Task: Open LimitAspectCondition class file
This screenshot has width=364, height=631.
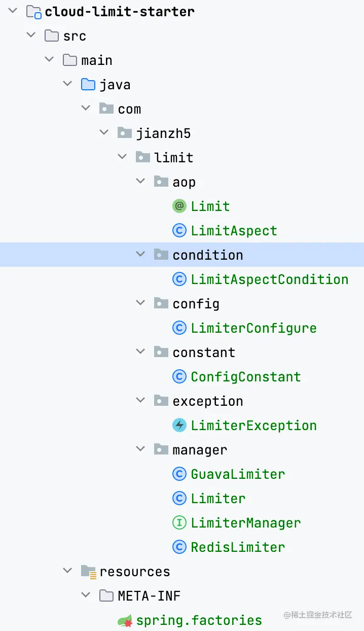Action: (270, 279)
